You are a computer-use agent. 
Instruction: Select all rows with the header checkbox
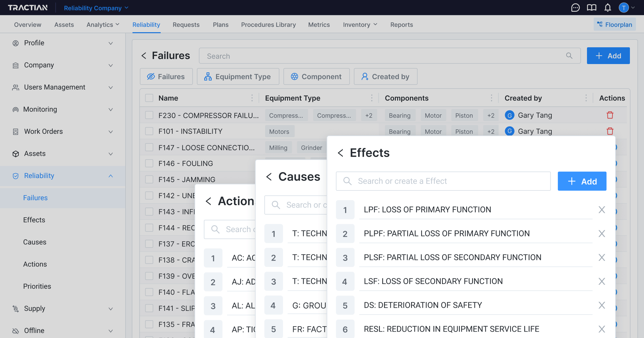coord(149,98)
